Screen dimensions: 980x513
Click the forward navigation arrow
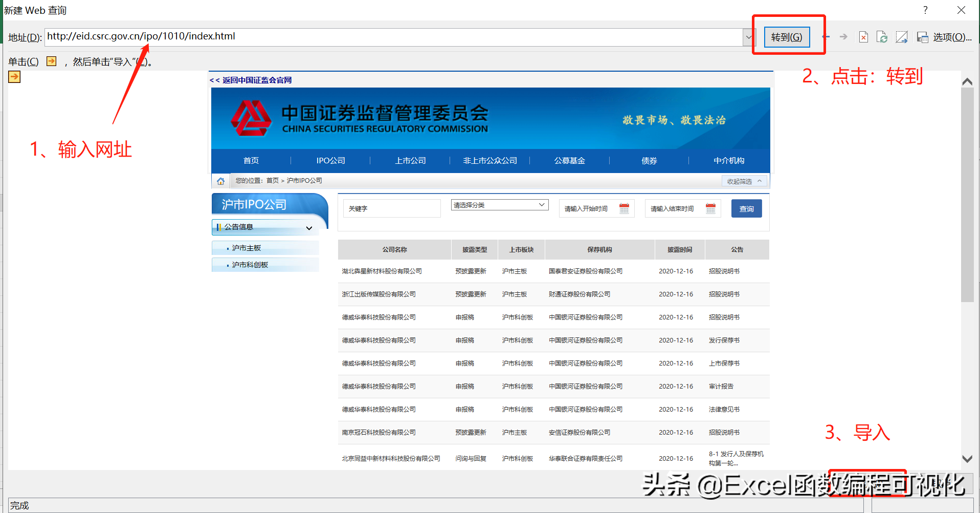843,37
